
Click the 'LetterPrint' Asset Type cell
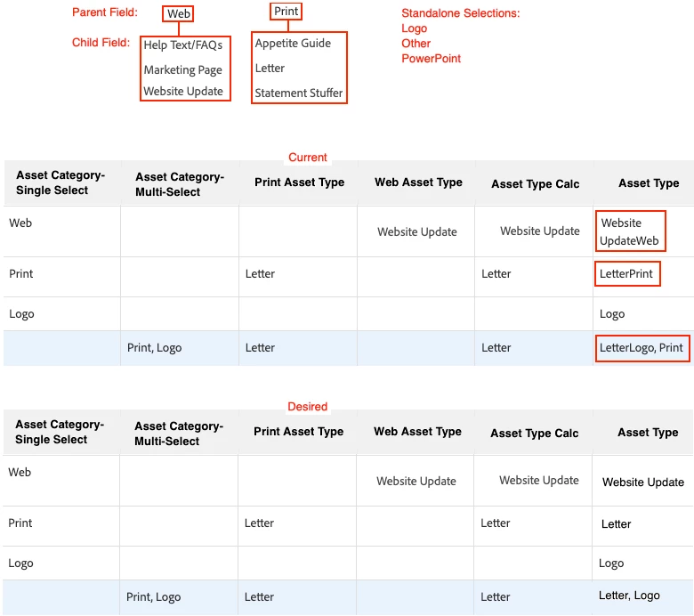[627, 273]
